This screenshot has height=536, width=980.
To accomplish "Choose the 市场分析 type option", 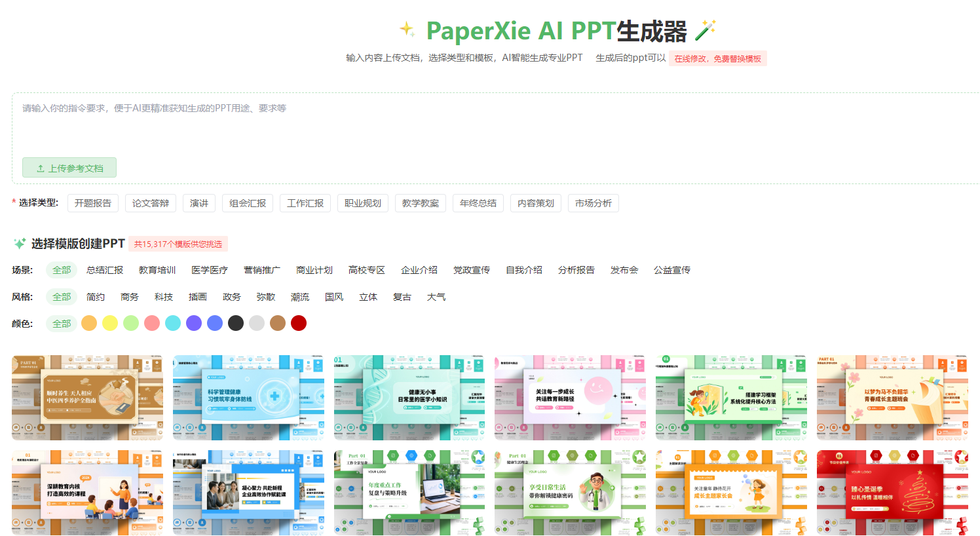I will click(594, 203).
